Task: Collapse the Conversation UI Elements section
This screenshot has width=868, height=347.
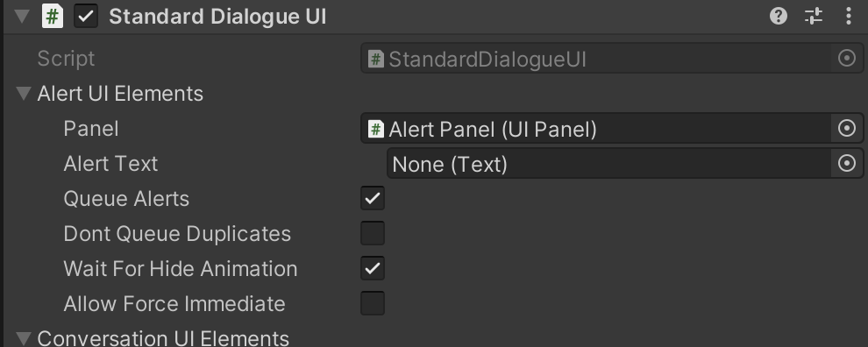Action: (24, 337)
